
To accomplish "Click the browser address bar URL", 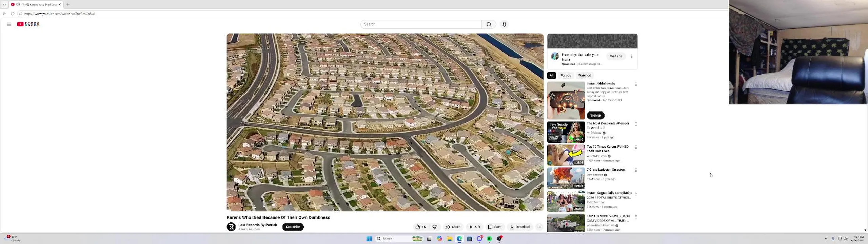I will pyautogui.click(x=60, y=14).
